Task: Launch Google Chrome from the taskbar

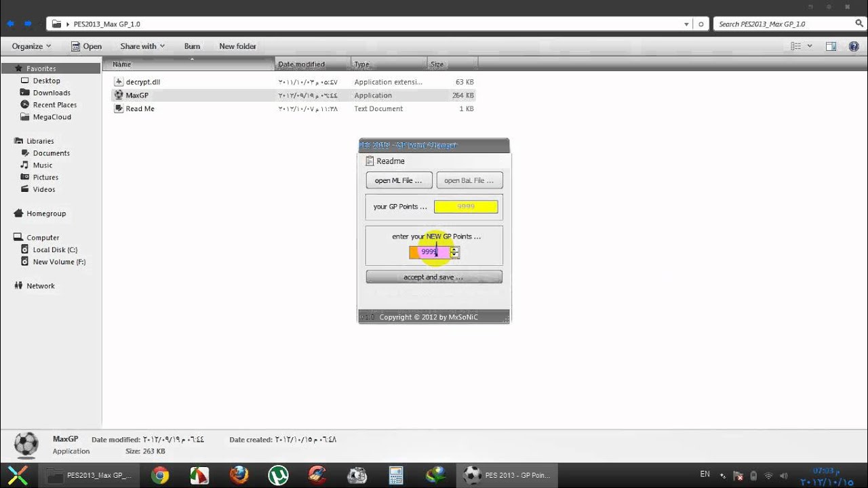Action: [160, 475]
